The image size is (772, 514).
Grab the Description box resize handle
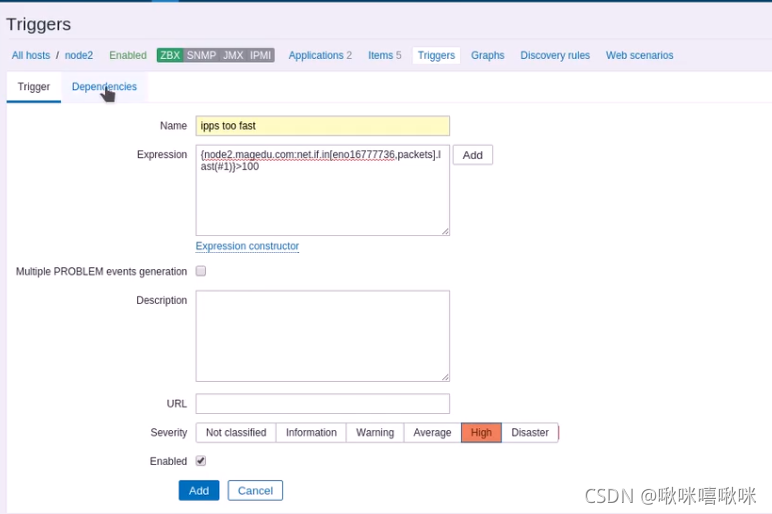click(445, 377)
